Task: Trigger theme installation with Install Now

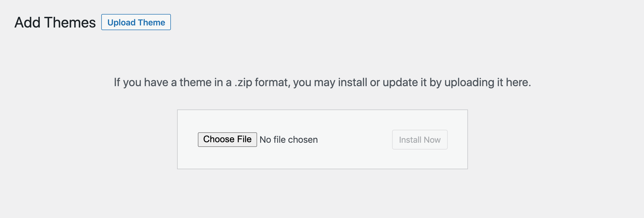Action: tap(419, 139)
